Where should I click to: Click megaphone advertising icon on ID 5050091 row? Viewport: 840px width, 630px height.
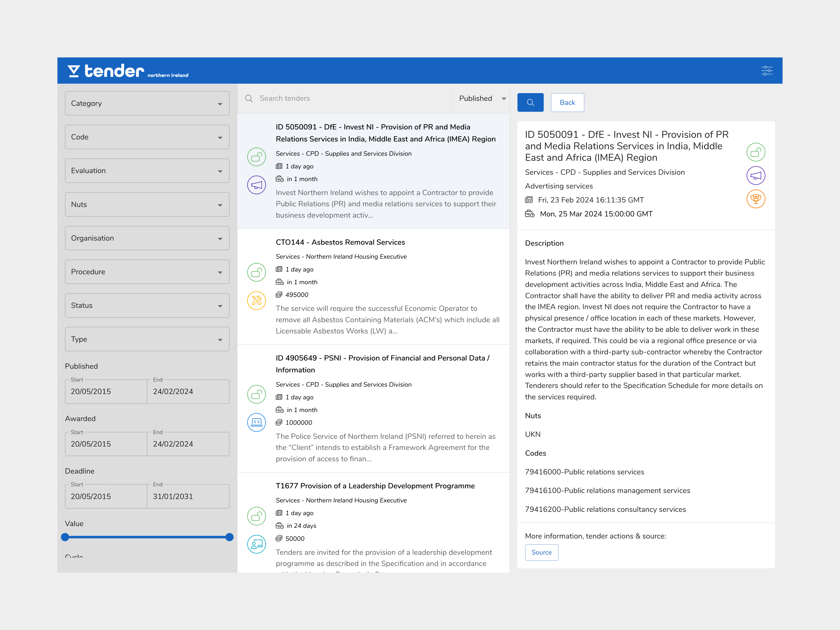(256, 185)
